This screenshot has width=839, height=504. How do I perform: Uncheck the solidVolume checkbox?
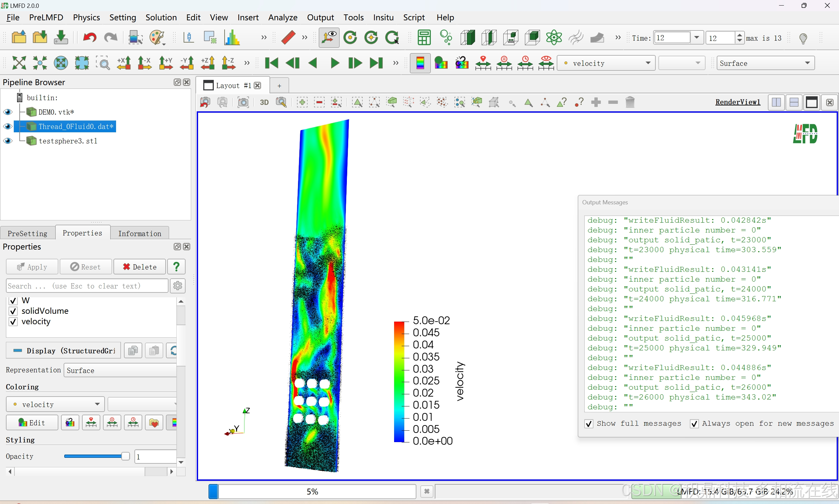tap(13, 311)
